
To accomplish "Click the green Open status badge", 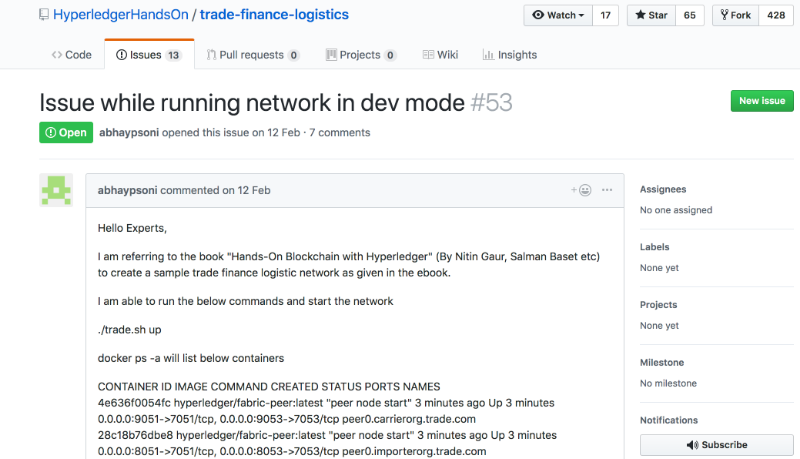I will point(66,133).
